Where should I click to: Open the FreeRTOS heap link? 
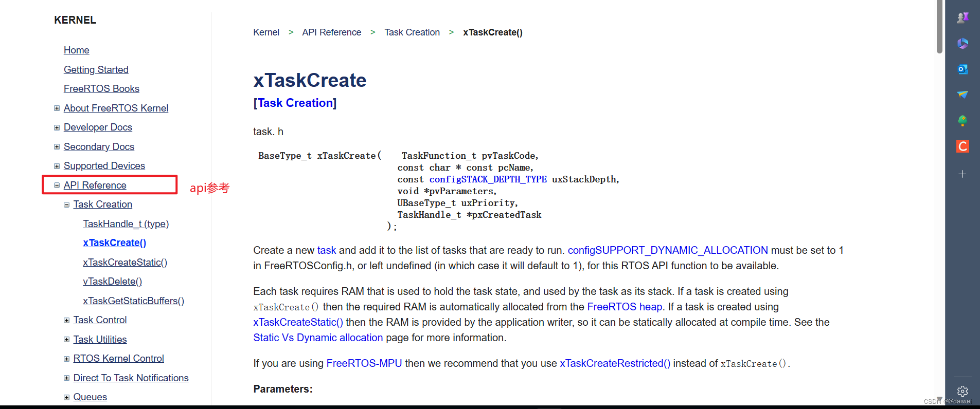pos(625,307)
